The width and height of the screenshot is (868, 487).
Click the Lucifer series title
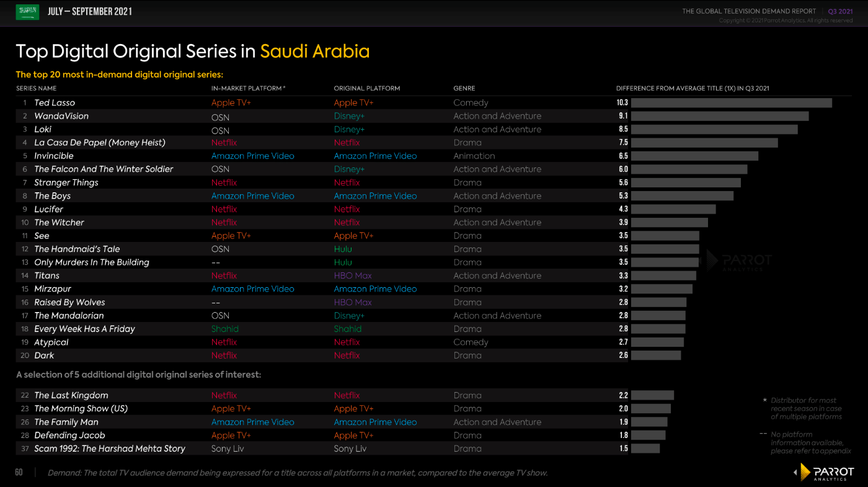(48, 209)
